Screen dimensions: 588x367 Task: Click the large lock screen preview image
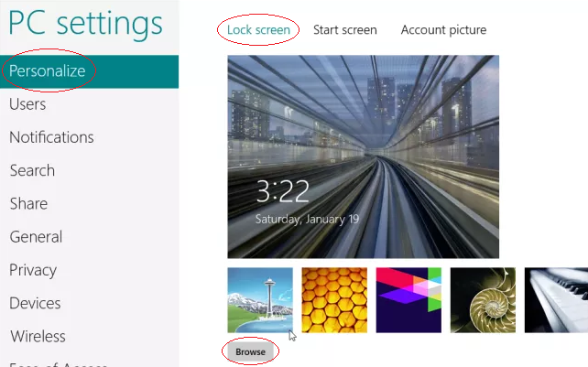[363, 157]
